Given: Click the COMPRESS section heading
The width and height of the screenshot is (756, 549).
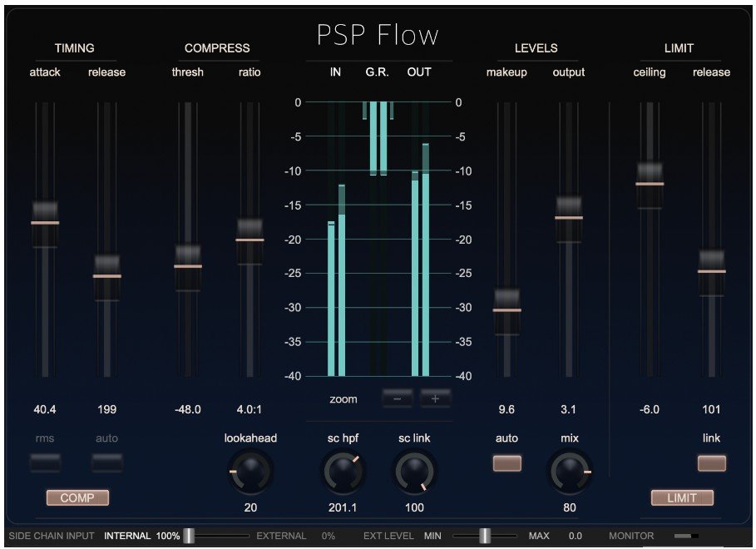Looking at the screenshot, I should 217,48.
